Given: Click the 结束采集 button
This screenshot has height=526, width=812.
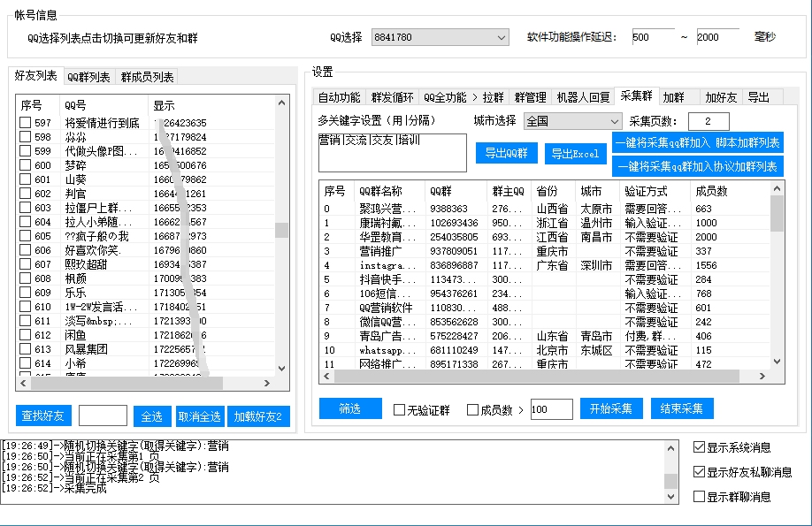Looking at the screenshot, I should [682, 408].
